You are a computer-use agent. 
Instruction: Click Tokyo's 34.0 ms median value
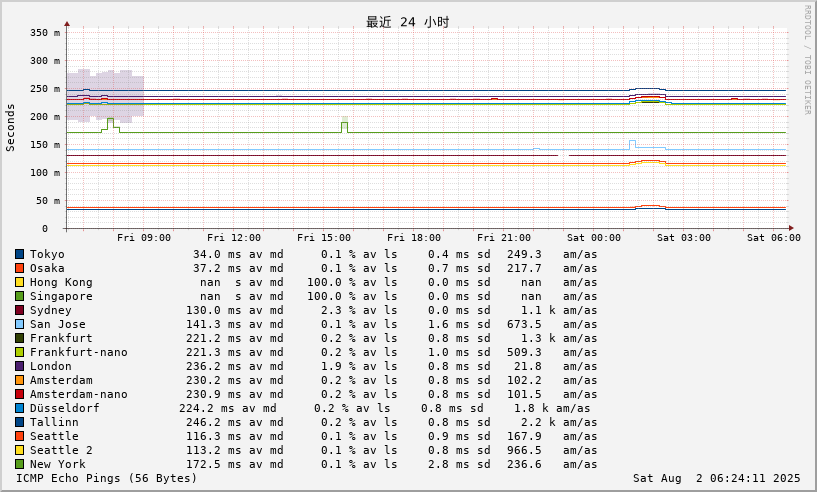[x=217, y=254]
